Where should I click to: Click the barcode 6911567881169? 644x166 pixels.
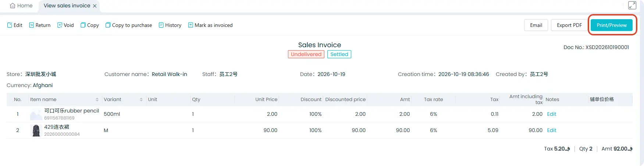click(x=59, y=118)
